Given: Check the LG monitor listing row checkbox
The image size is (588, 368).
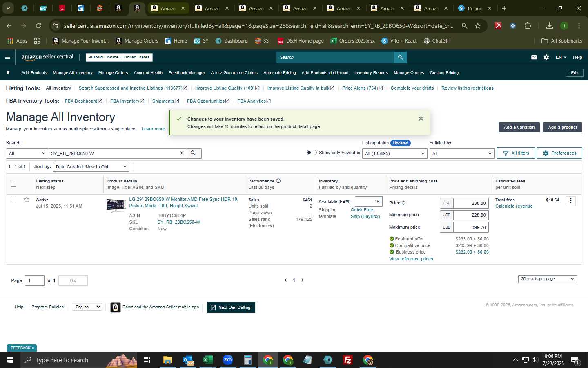Looking at the screenshot, I should tap(13, 200).
